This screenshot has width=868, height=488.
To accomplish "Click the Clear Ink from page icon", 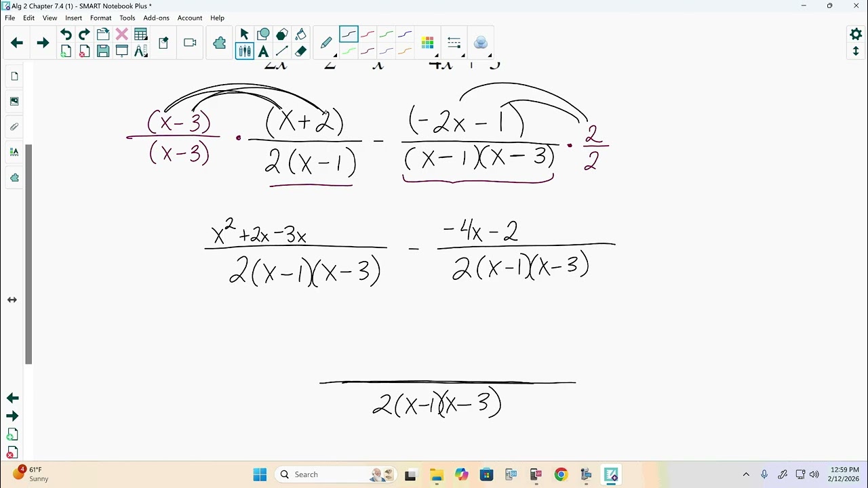I will 163,43.
